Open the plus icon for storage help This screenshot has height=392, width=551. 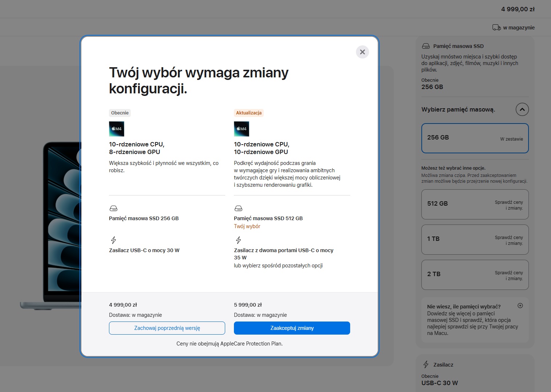point(520,306)
